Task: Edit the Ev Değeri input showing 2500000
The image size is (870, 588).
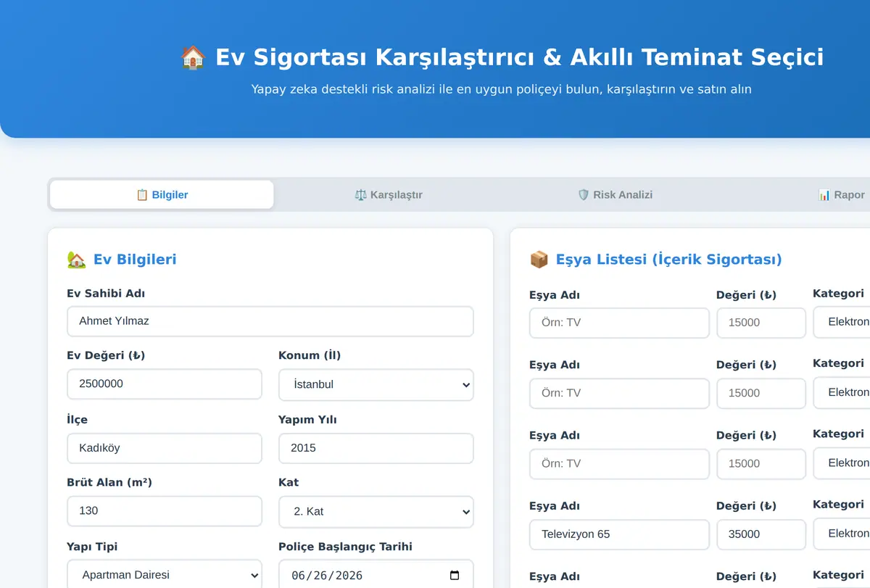Action: tap(165, 384)
